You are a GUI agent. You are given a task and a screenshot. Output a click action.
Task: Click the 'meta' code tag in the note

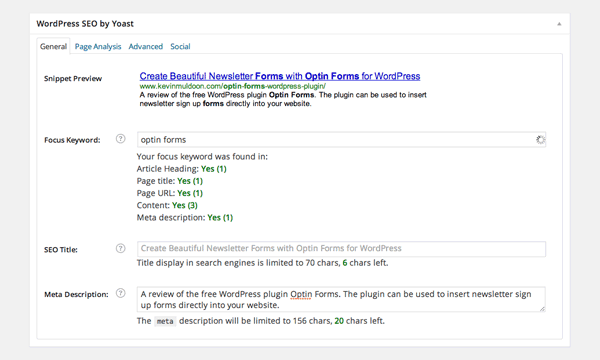pos(165,321)
